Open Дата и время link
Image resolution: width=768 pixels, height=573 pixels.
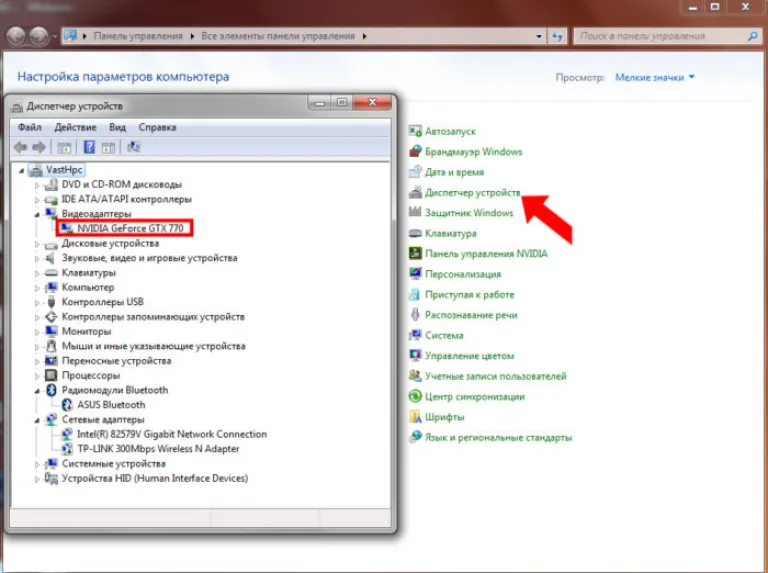455,172
